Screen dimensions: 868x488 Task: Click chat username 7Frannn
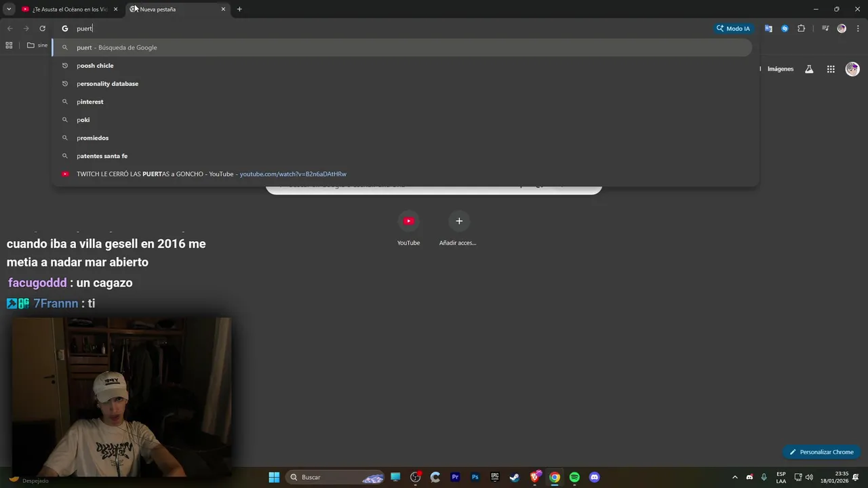56,304
